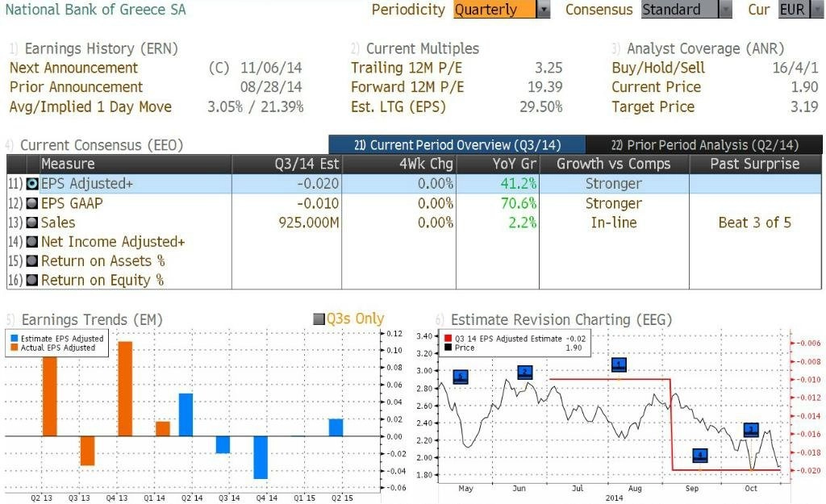Select the Return on Equity % radio button
This screenshot has height=504, width=826.
pos(32,280)
